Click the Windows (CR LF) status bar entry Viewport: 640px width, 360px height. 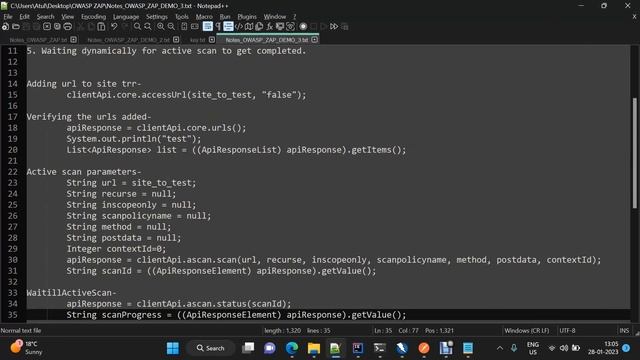[x=527, y=331]
